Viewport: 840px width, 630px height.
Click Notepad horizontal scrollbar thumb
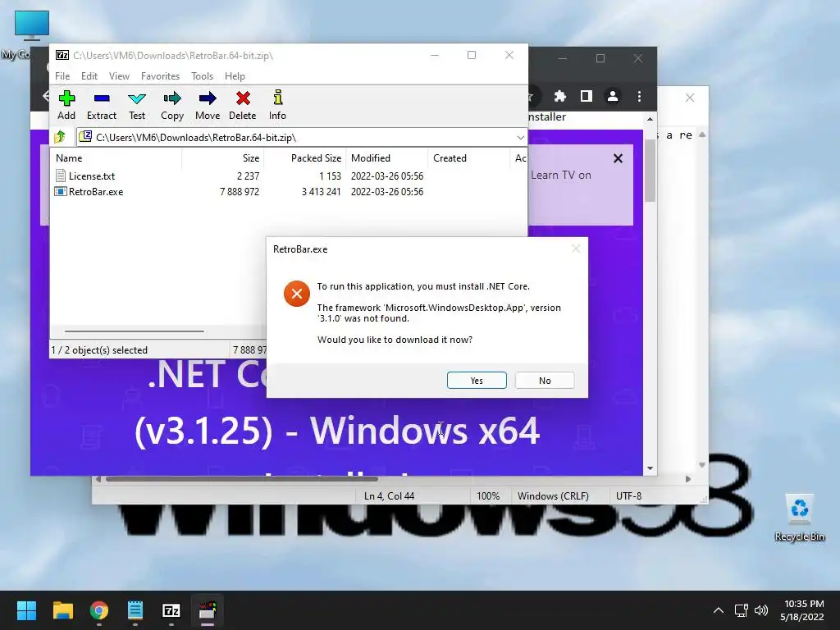242,479
